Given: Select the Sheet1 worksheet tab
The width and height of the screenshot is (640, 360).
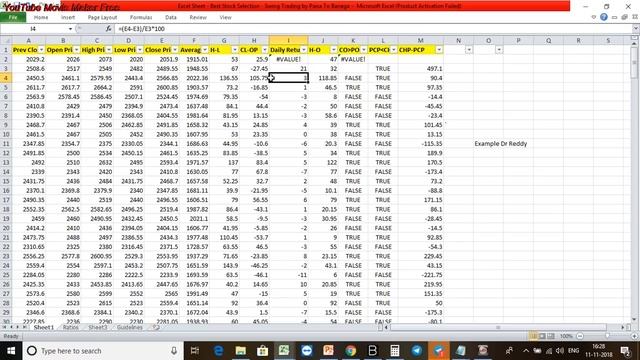Looking at the screenshot, I should click(43, 327).
